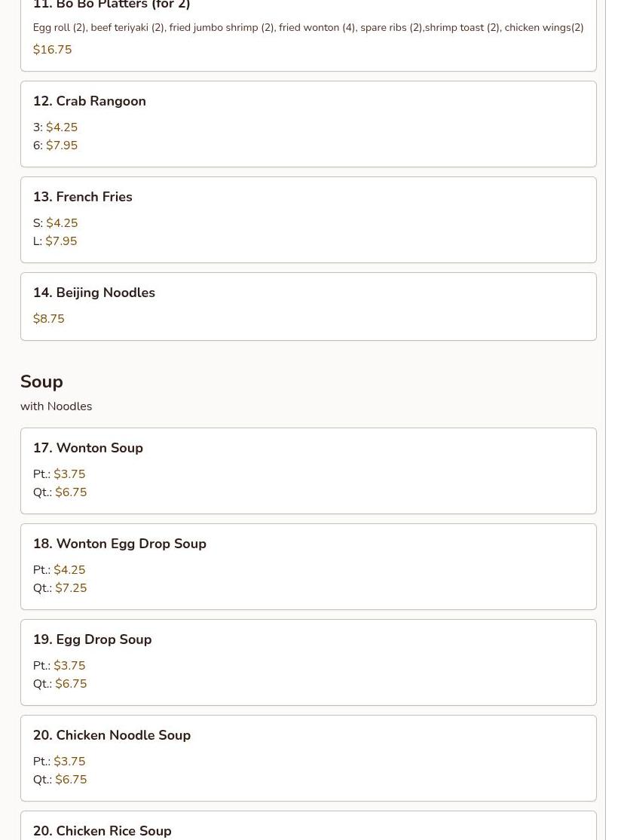Click the Soup section heading
The width and height of the screenshot is (621, 840).
click(x=41, y=382)
